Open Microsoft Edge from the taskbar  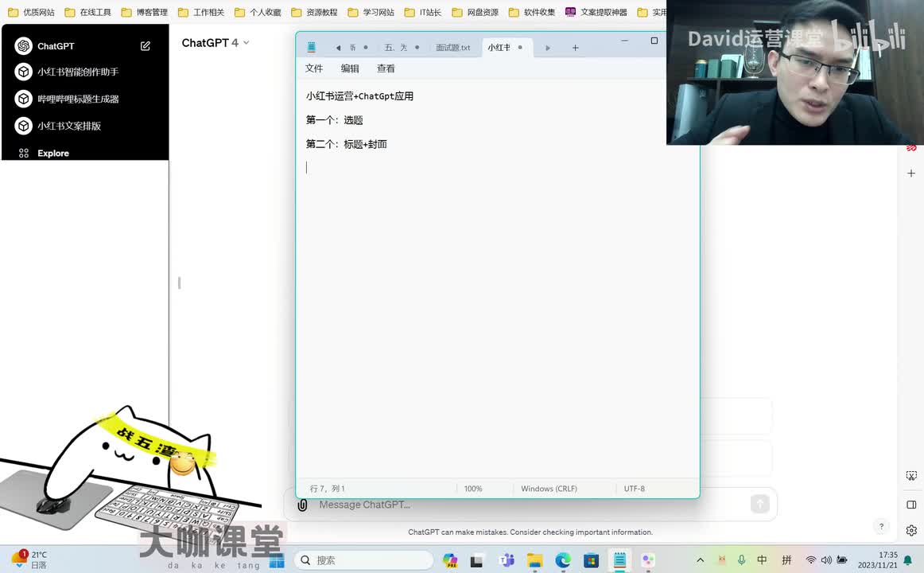[x=563, y=560]
